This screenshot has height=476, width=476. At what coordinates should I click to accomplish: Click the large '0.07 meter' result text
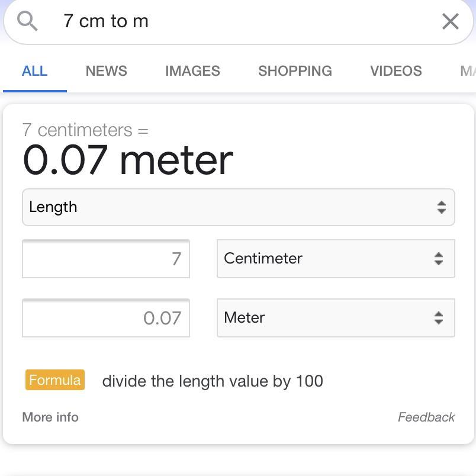(128, 160)
